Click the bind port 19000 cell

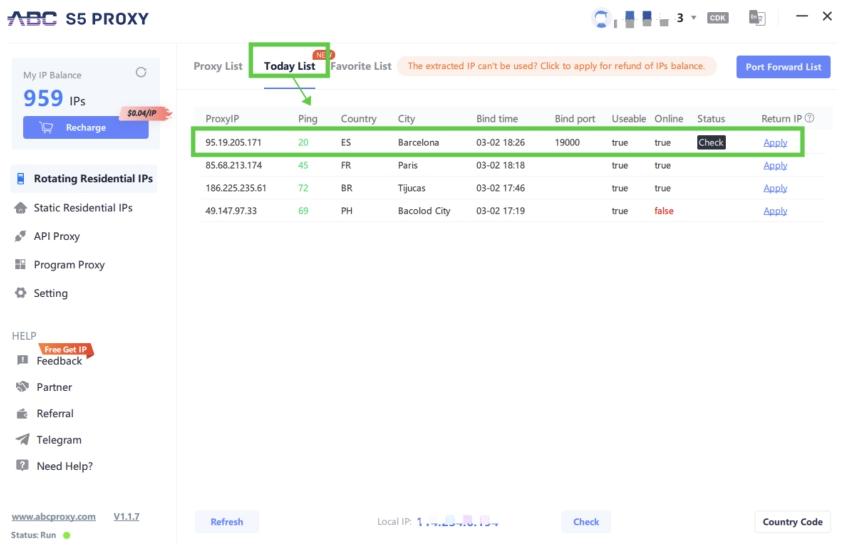click(567, 143)
